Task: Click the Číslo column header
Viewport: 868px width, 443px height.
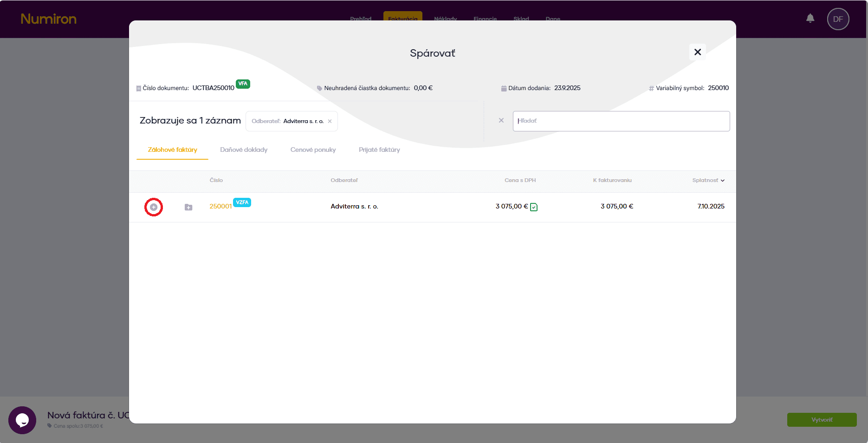Action: [216, 180]
